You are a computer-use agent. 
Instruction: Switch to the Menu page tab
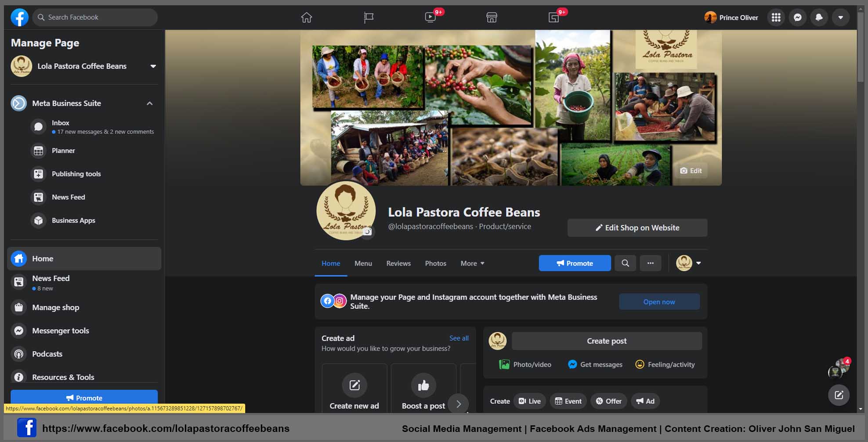(363, 263)
